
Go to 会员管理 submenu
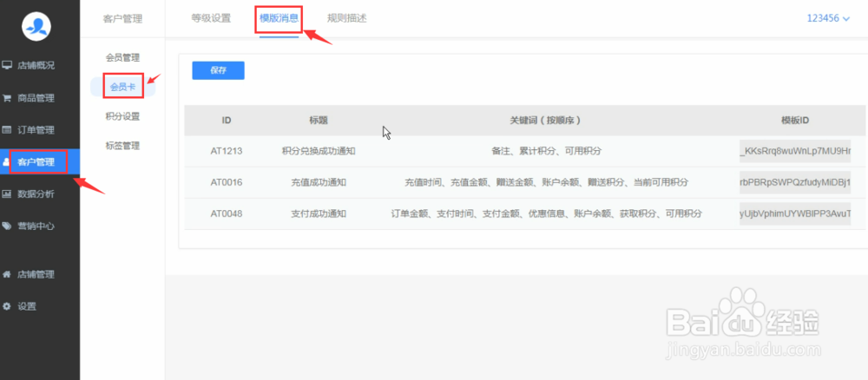click(x=123, y=57)
